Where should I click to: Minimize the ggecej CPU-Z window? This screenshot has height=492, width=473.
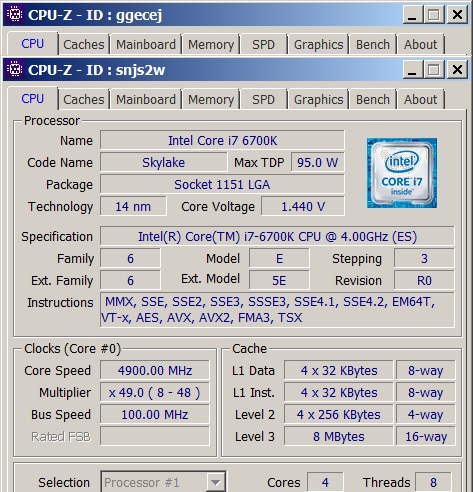[412, 15]
